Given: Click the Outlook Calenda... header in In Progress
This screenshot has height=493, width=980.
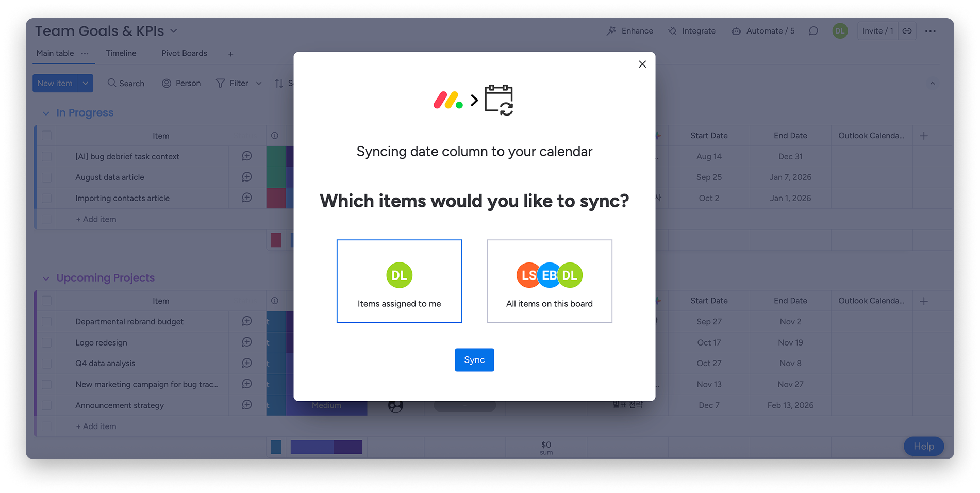Looking at the screenshot, I should click(x=871, y=136).
